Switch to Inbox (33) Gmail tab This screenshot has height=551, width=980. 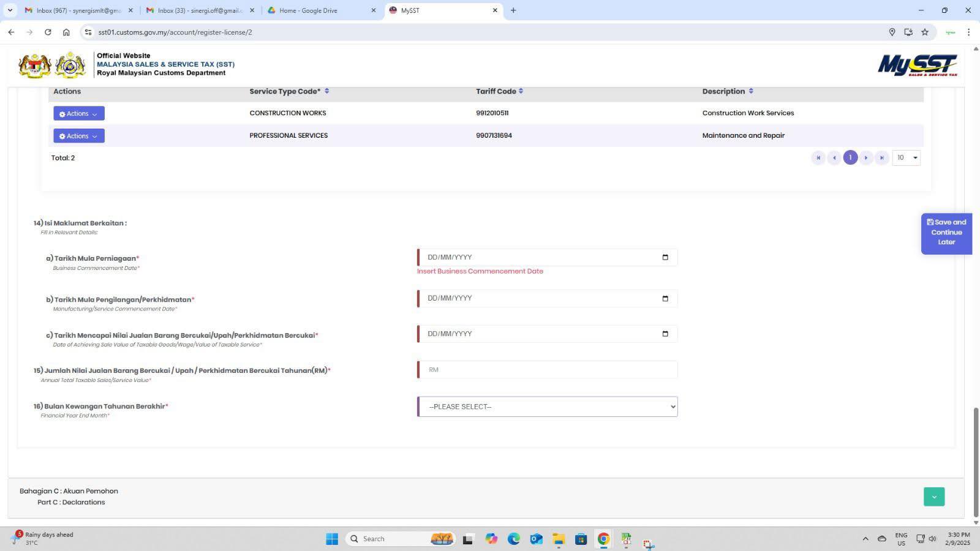pos(200,10)
